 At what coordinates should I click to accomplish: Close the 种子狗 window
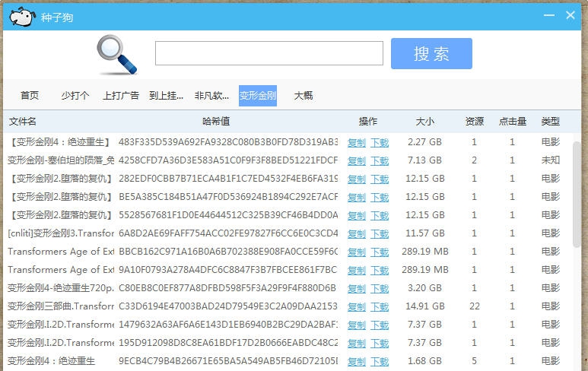(x=571, y=15)
